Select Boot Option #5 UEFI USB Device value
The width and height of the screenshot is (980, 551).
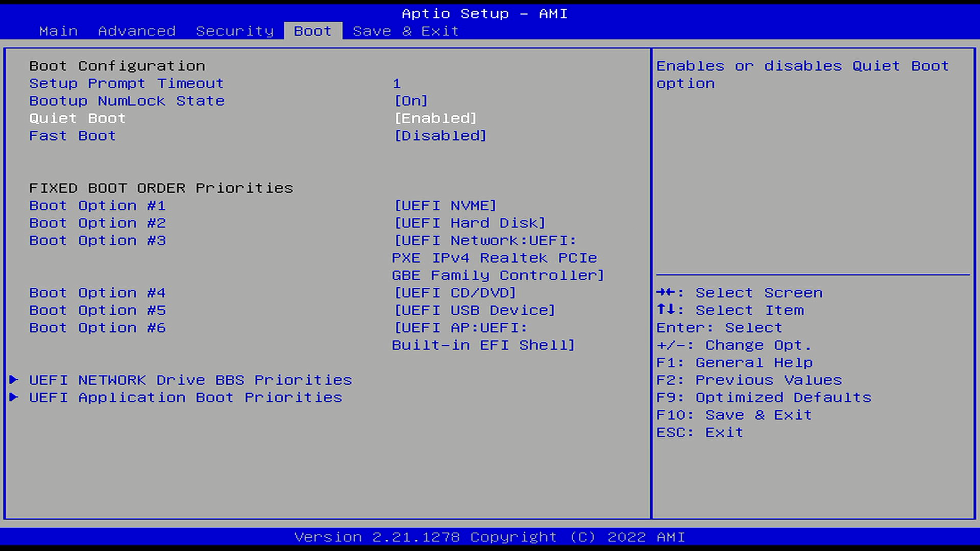pos(474,310)
